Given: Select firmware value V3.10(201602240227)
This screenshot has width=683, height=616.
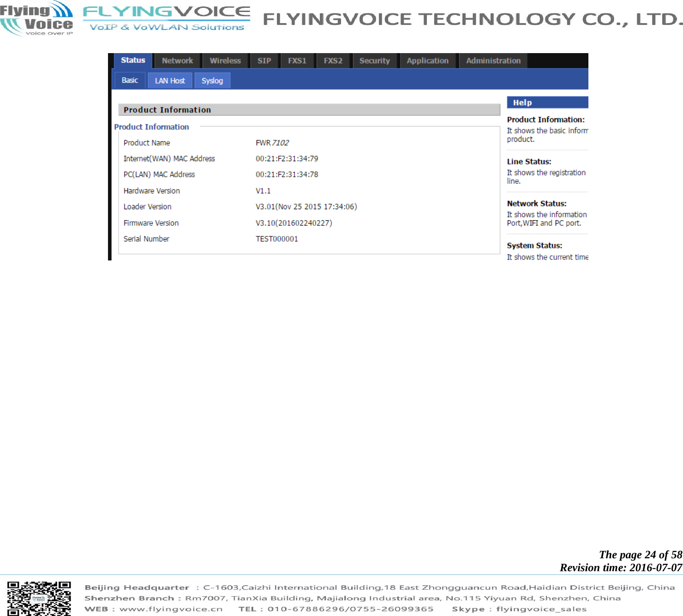Looking at the screenshot, I should coord(294,223).
